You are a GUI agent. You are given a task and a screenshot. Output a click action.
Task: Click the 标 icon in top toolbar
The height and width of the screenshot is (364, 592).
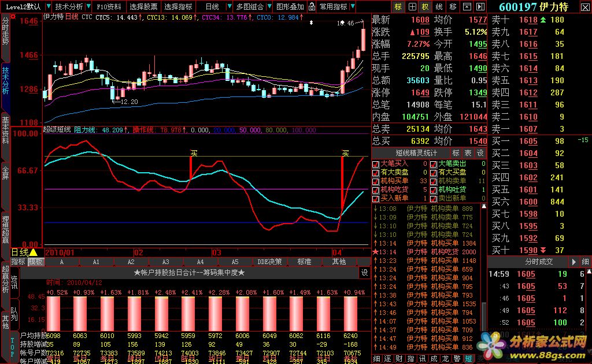[398, 7]
